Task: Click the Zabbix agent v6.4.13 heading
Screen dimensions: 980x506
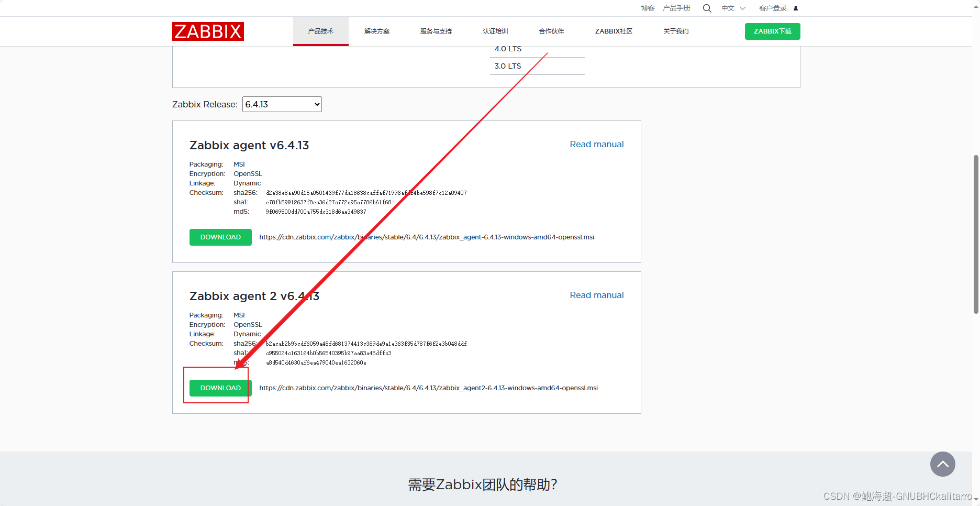Action: click(x=249, y=145)
